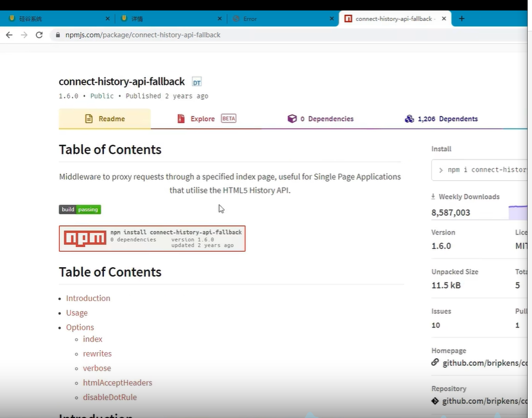The image size is (532, 418).
Task: Click the package title connect-history-api-fallback
Action: pyautogui.click(x=122, y=82)
